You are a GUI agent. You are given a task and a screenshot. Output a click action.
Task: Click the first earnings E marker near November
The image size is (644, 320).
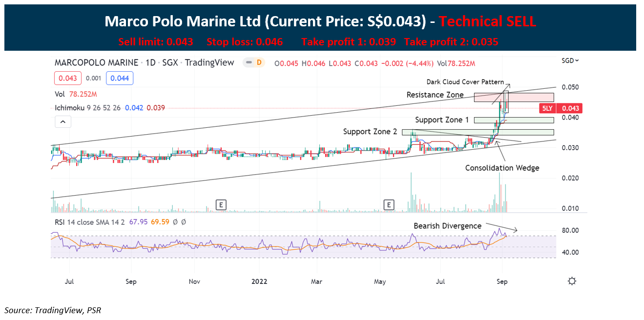(221, 205)
